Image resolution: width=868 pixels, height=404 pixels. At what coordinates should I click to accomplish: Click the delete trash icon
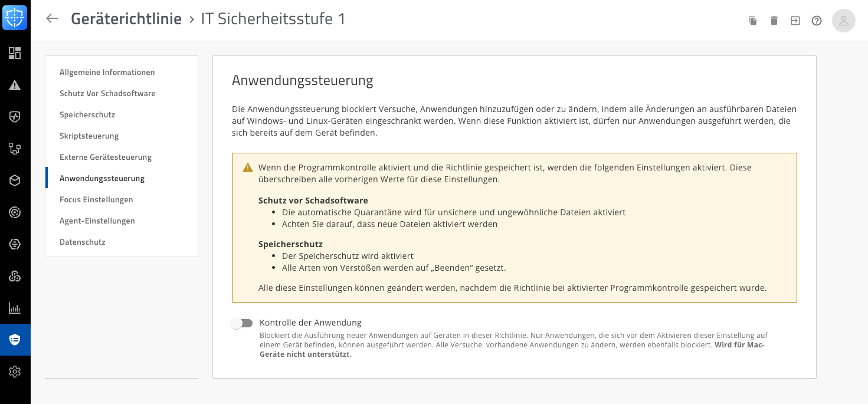click(774, 21)
